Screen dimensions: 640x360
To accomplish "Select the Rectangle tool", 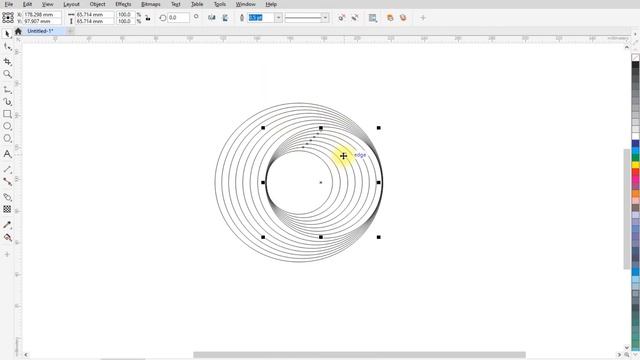I will point(7,114).
